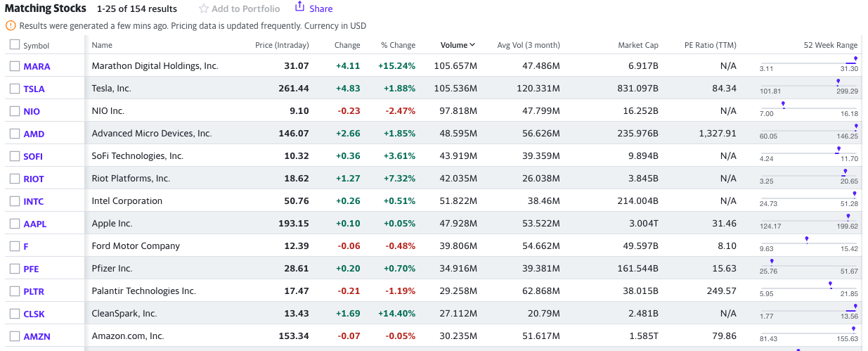Click Pfizer's 52 week range pin
This screenshot has height=351, width=868.
tap(772, 262)
